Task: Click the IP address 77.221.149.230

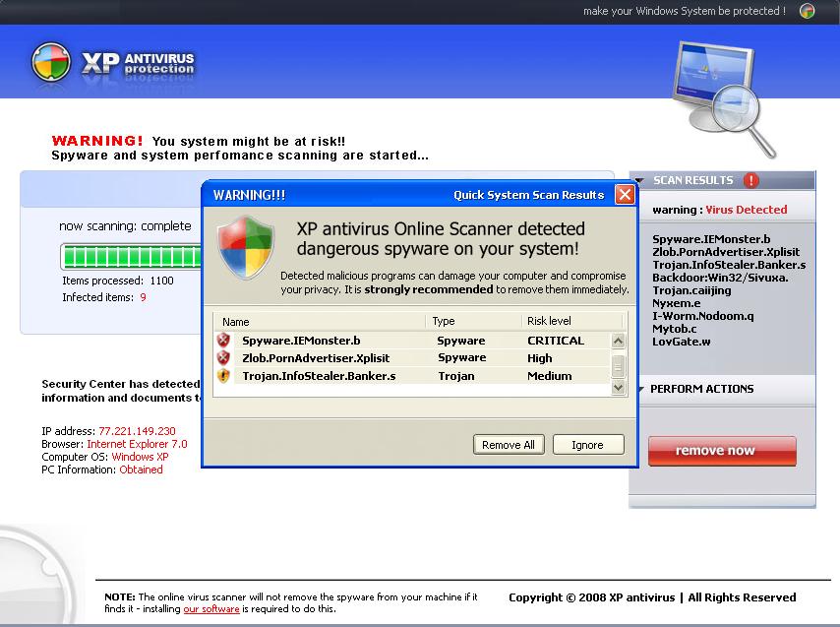Action: pyautogui.click(x=137, y=431)
